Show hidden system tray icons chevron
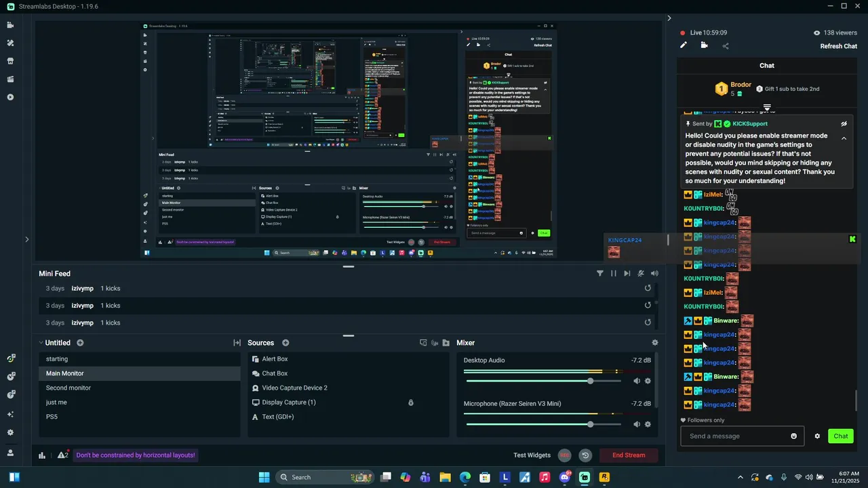Viewport: 868px width, 488px height. (x=741, y=478)
